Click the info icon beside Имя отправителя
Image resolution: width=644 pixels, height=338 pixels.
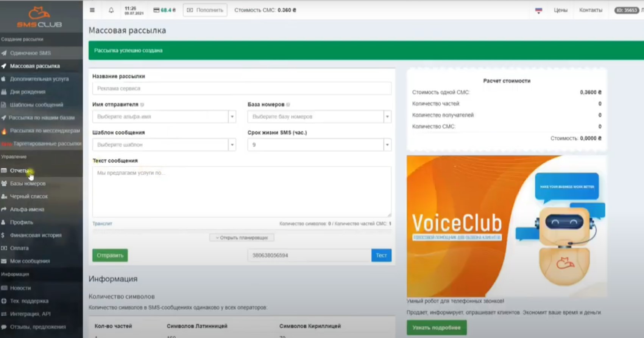pyautogui.click(x=142, y=105)
